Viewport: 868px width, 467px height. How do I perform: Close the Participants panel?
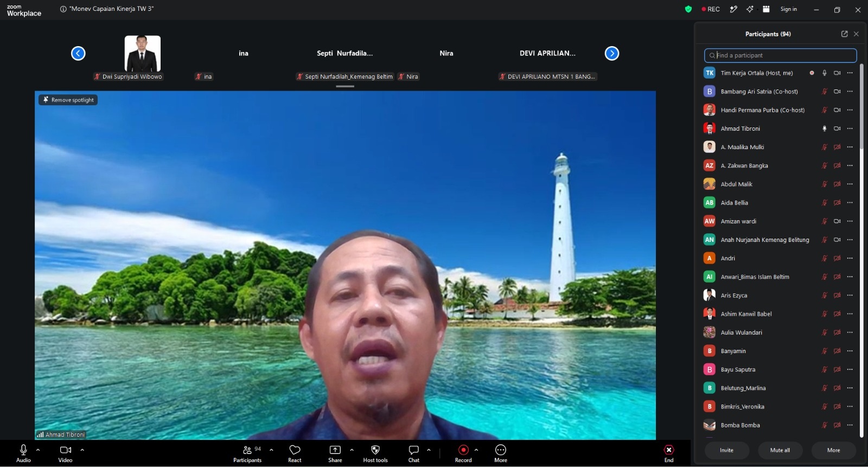856,34
